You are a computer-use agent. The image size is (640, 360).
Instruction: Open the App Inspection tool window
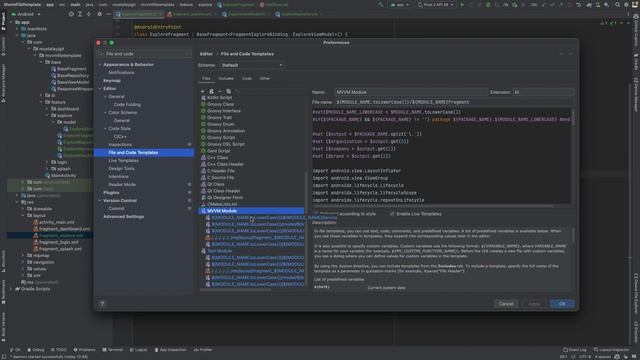click(x=170, y=350)
